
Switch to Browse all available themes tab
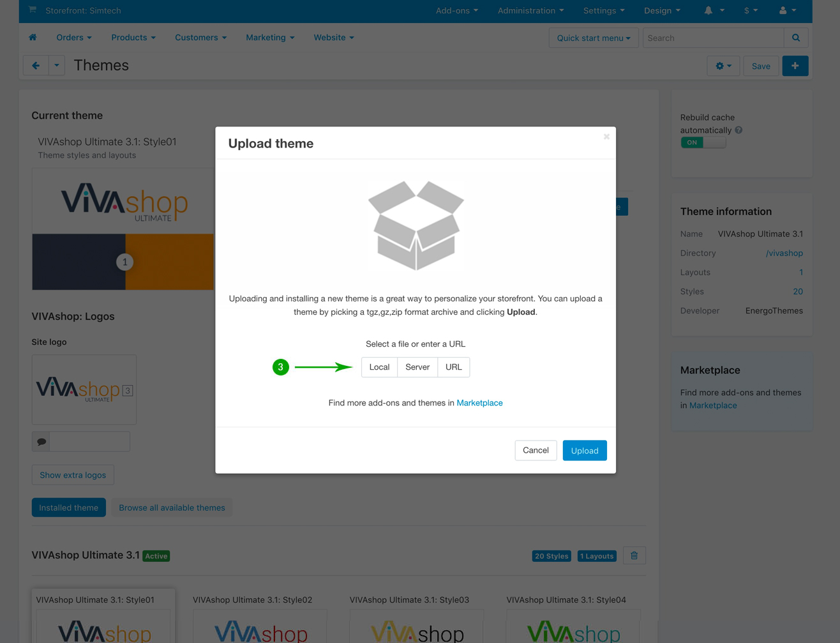click(172, 508)
